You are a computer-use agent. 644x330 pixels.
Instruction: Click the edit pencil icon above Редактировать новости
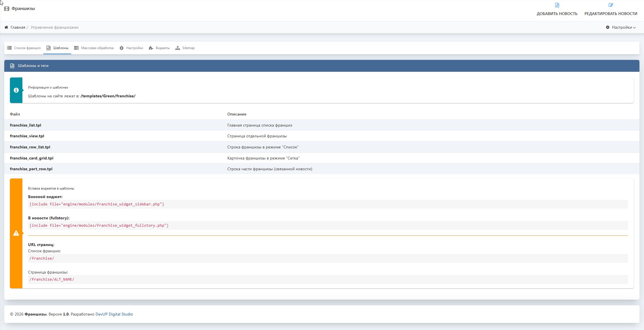611,5
